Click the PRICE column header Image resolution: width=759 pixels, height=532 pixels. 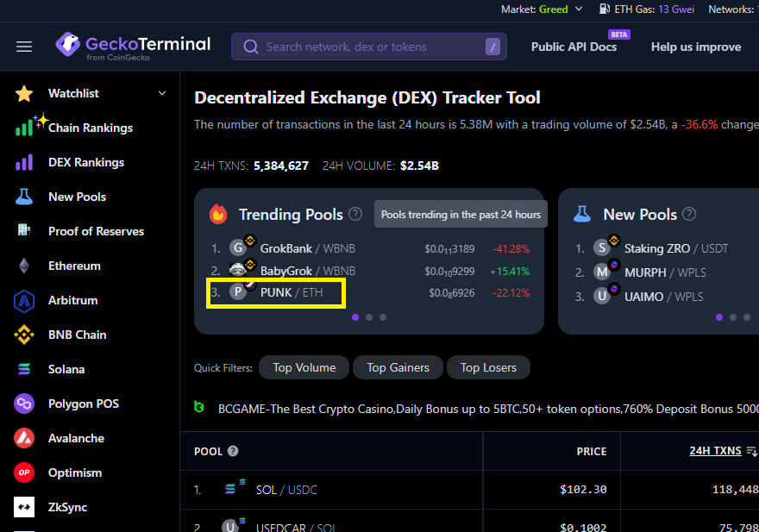[592, 451]
